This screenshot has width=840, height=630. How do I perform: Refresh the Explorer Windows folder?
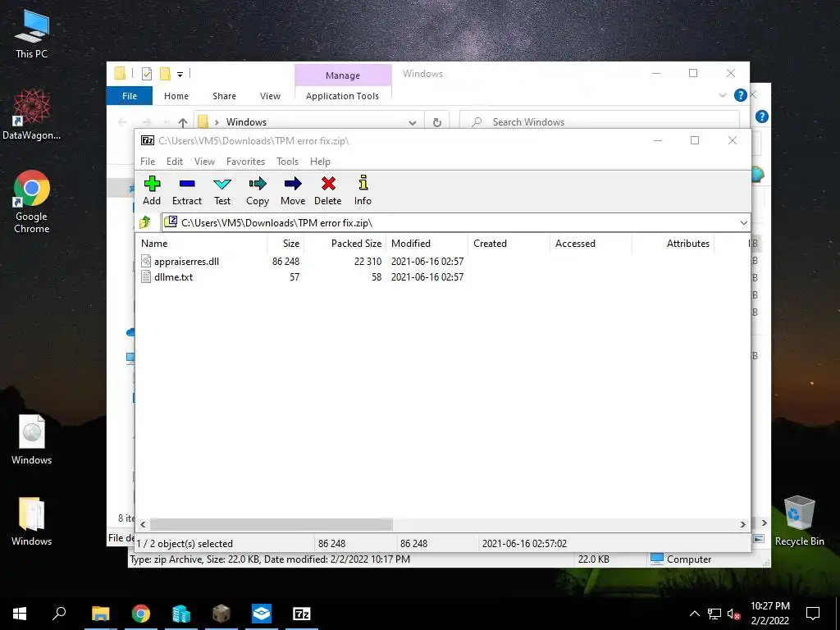[x=437, y=122]
